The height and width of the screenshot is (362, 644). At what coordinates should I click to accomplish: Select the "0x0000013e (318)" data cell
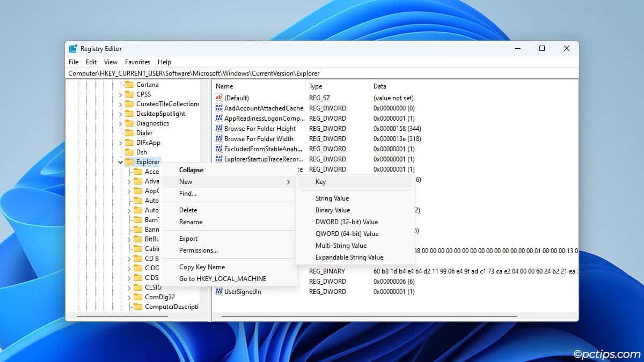pyautogui.click(x=397, y=138)
